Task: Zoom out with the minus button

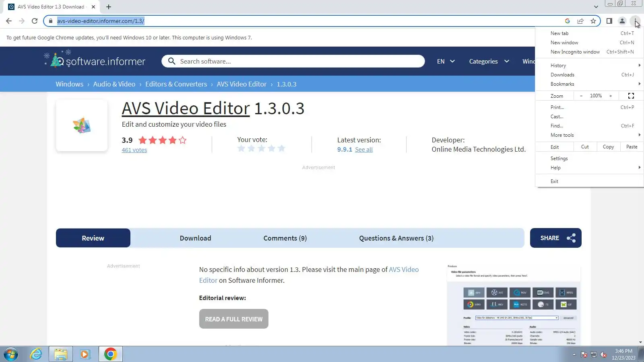Action: point(581,96)
